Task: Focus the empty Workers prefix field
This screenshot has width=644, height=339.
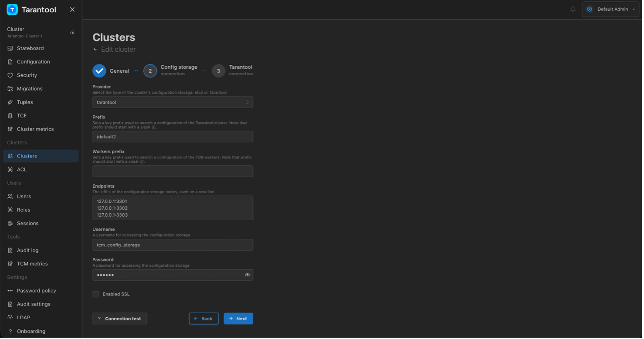Action: pyautogui.click(x=173, y=171)
